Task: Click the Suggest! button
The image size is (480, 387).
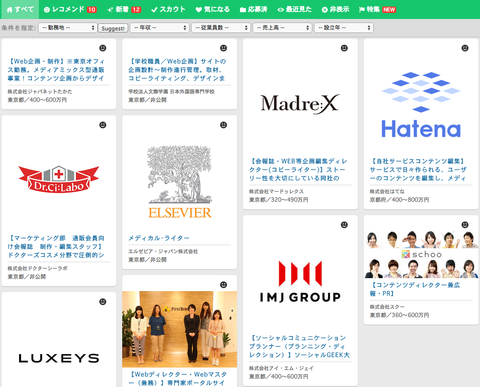Action: (x=113, y=28)
